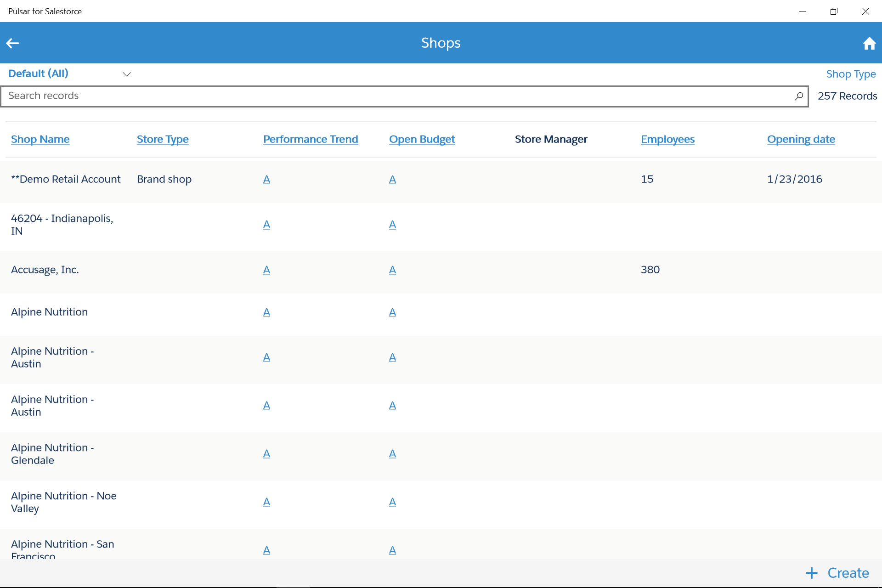Click the back arrow in the header

pos(13,43)
